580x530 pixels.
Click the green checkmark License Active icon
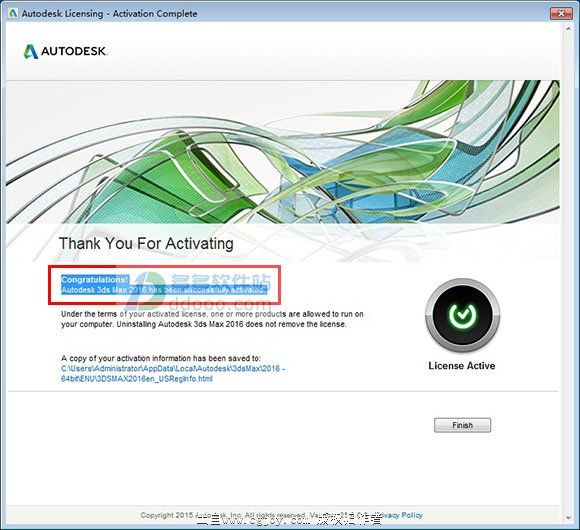[462, 315]
